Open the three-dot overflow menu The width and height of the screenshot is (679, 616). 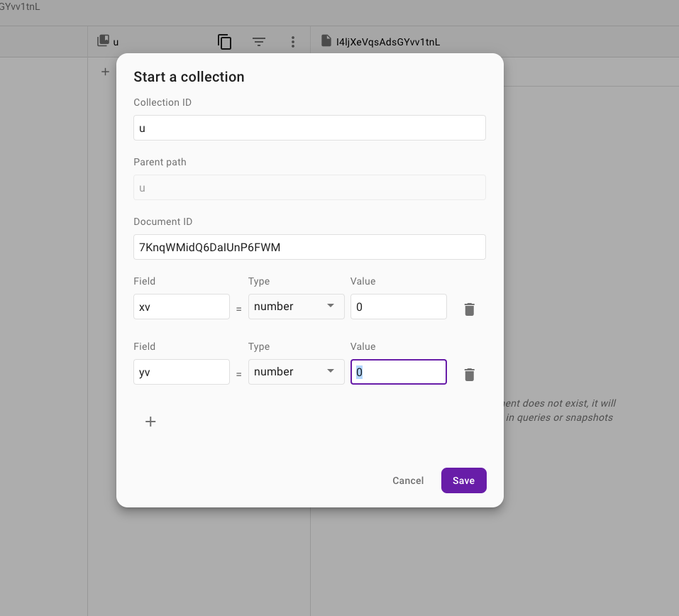292,42
